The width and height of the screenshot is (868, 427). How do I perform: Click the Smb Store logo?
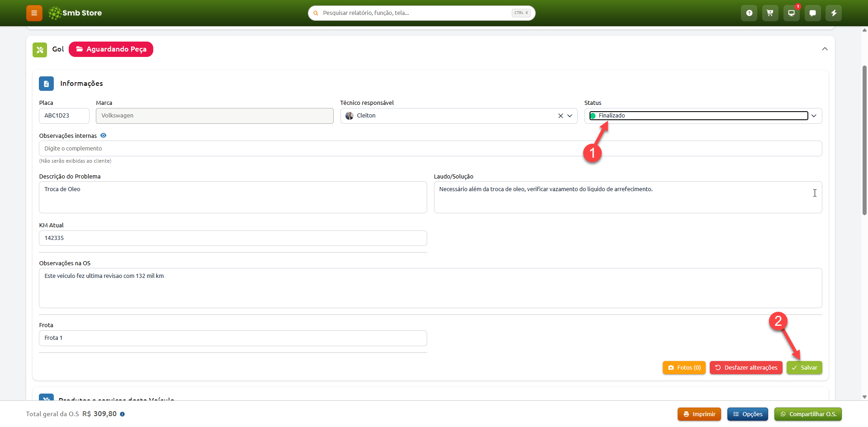click(x=75, y=13)
